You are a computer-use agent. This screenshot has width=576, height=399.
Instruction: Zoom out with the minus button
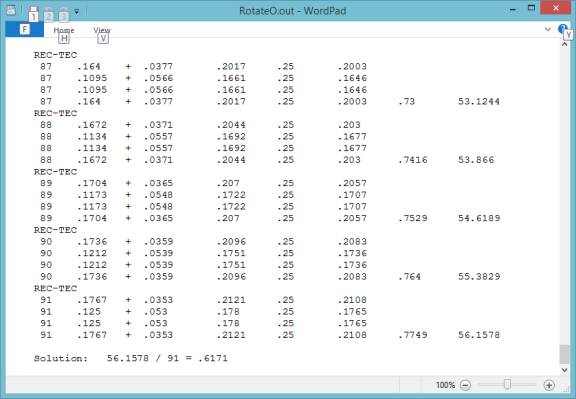click(x=465, y=385)
